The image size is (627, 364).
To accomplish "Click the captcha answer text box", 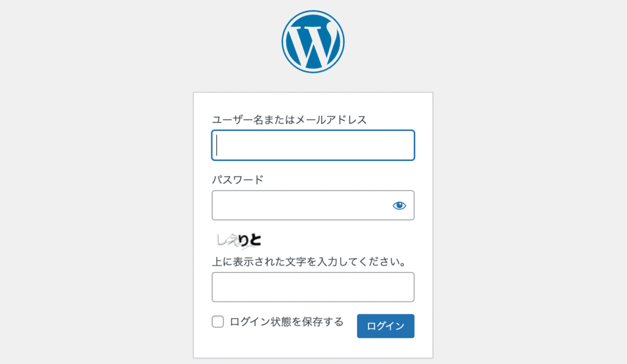I will (313, 287).
